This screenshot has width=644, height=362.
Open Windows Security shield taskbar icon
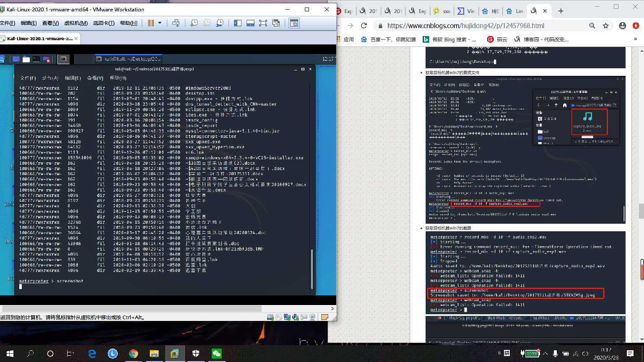tap(196, 354)
